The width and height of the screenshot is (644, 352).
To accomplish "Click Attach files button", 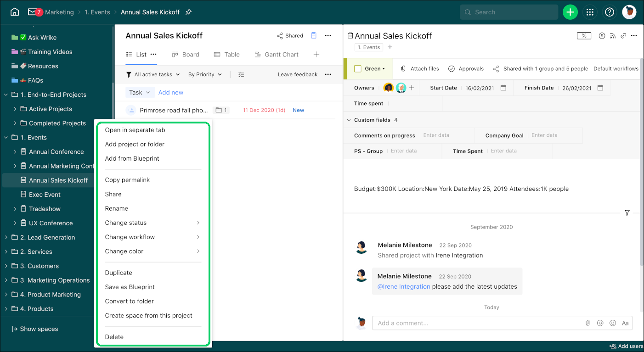I will (420, 69).
